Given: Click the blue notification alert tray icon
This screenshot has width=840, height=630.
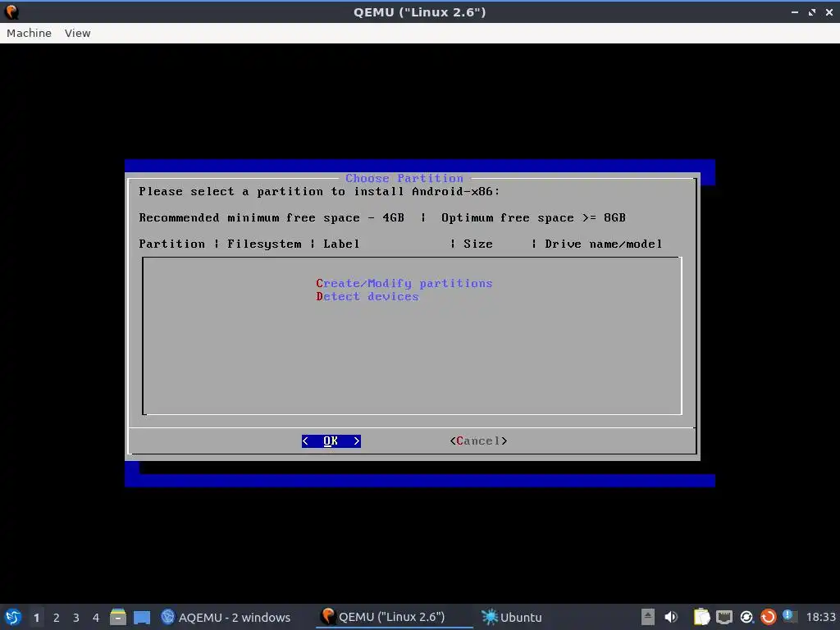Looking at the screenshot, I should click(788, 616).
